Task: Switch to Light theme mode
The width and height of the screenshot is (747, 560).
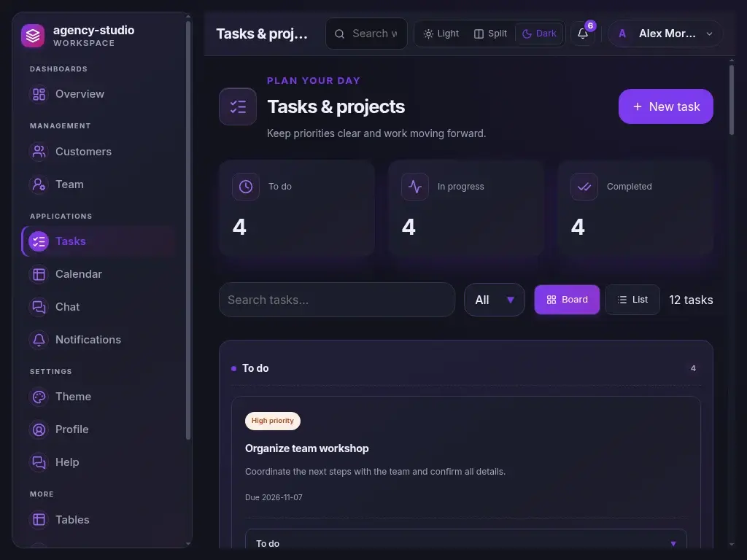Action: (x=441, y=34)
